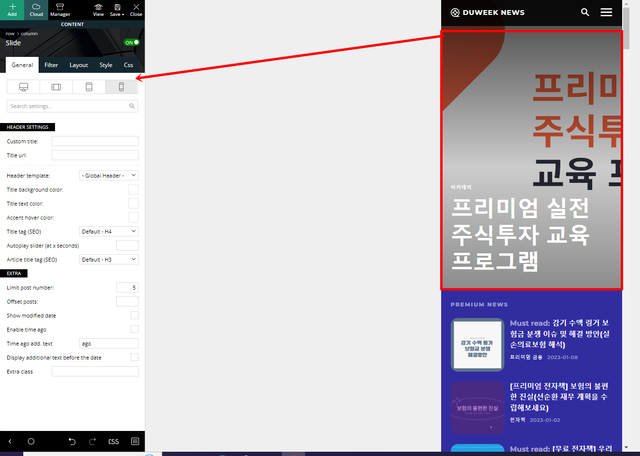
Task: Select phone viewport icon
Action: point(121,87)
